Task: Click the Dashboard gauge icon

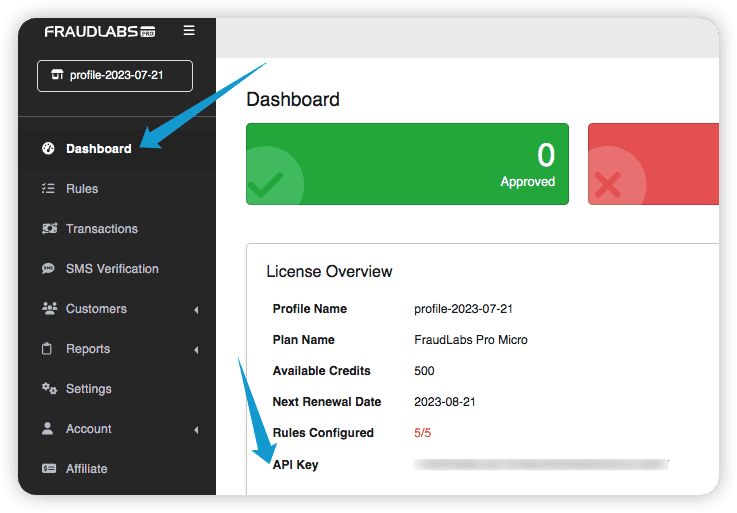Action: tap(48, 149)
